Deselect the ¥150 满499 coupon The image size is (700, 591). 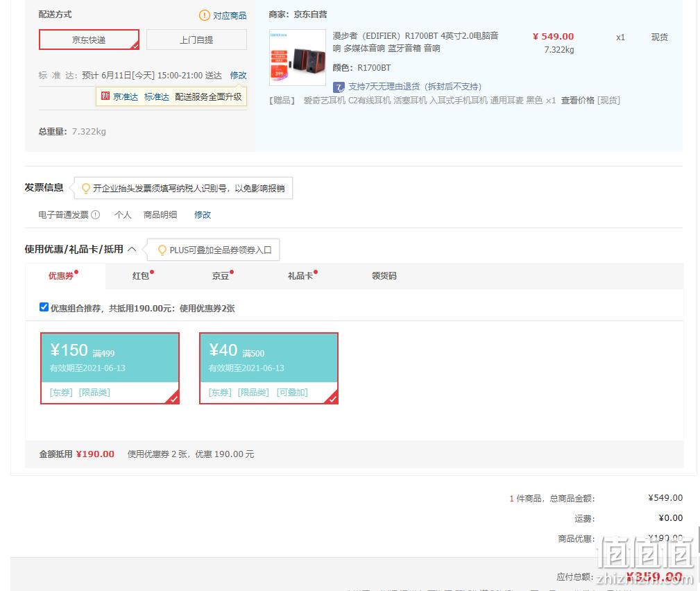(x=110, y=368)
